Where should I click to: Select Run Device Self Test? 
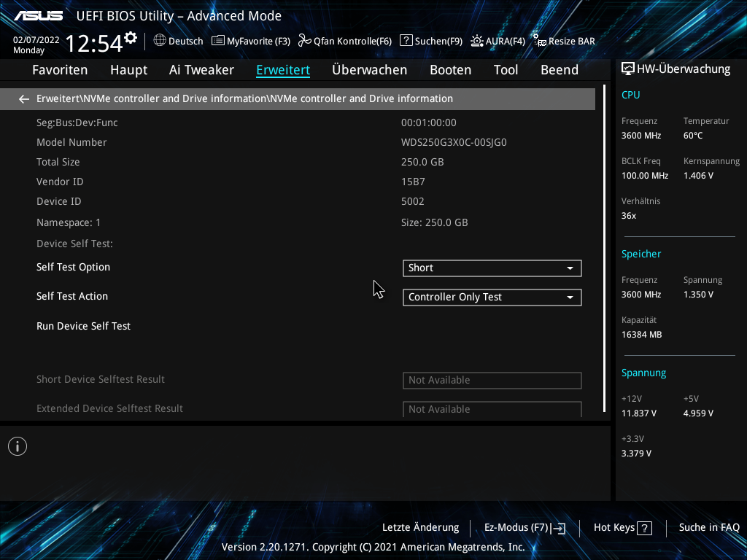click(x=83, y=326)
